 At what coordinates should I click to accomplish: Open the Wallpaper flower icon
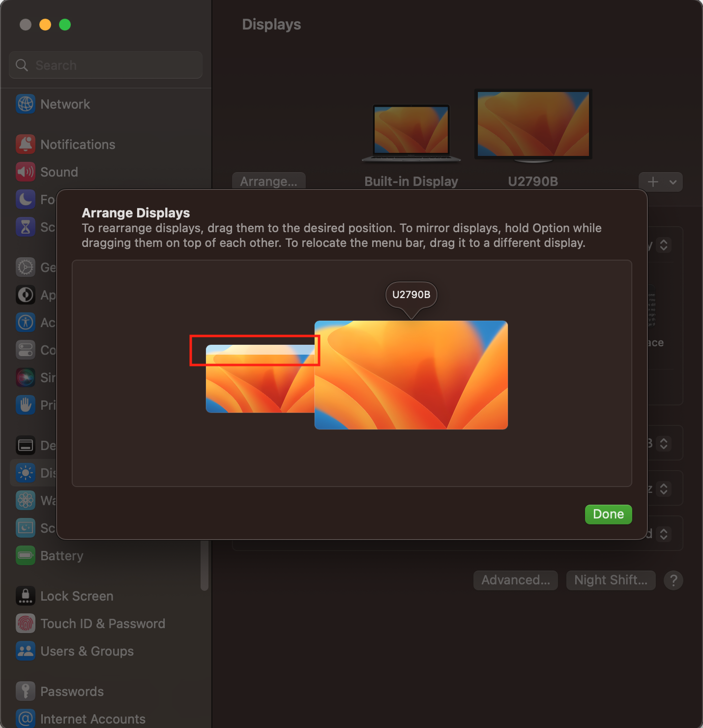[26, 501]
